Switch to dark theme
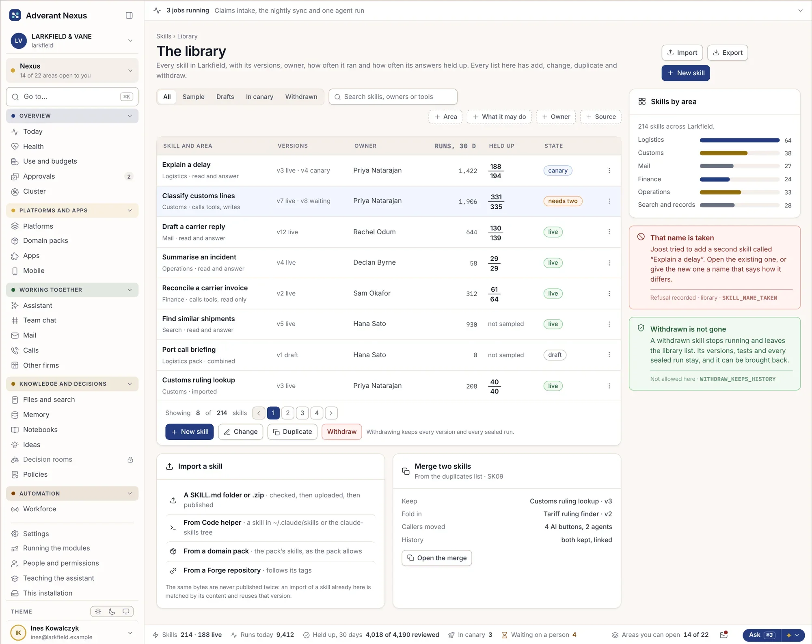This screenshot has width=812, height=644. pyautogui.click(x=112, y=612)
